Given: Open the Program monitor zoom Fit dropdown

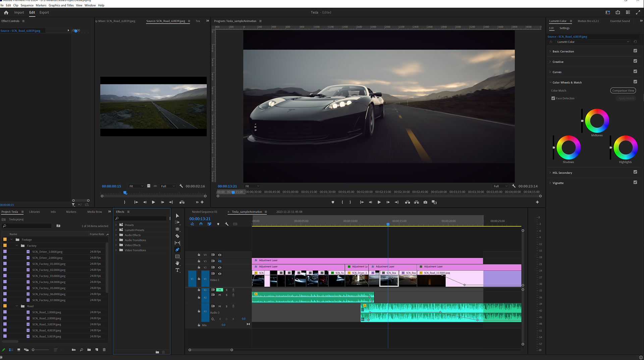Looking at the screenshot, I should 252,186.
